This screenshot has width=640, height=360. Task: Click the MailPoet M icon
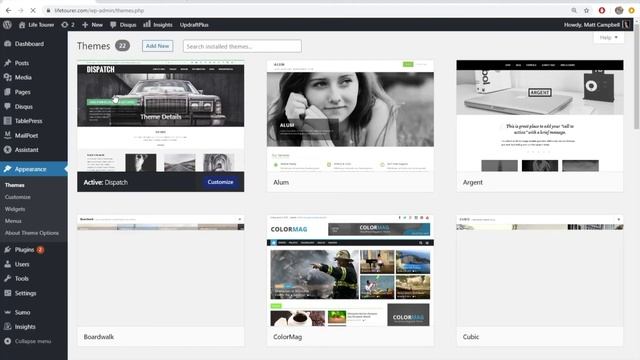click(x=7, y=135)
